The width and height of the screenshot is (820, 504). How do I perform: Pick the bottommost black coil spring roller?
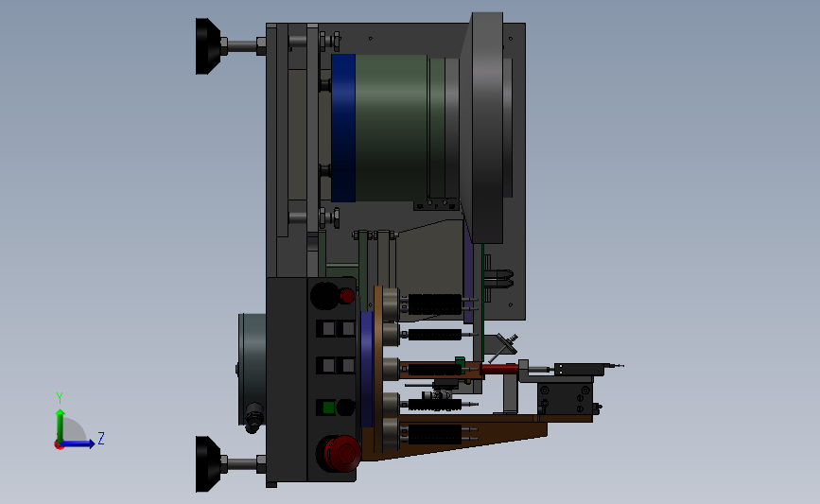click(x=434, y=434)
